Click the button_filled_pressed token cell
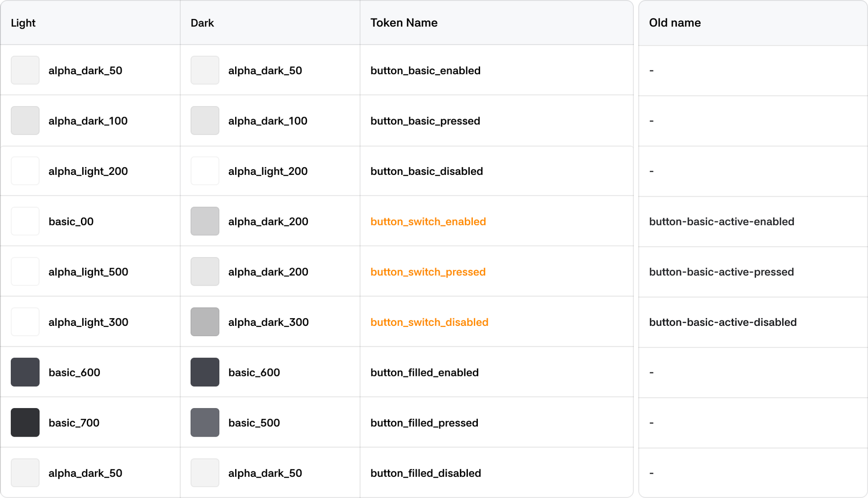The height and width of the screenshot is (498, 868). [x=424, y=423]
